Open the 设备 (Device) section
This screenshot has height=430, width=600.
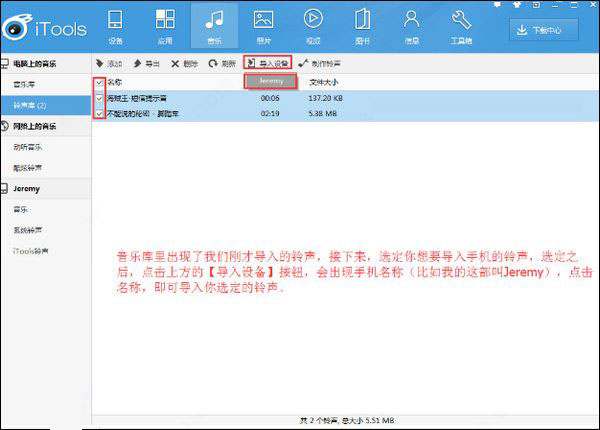point(115,26)
